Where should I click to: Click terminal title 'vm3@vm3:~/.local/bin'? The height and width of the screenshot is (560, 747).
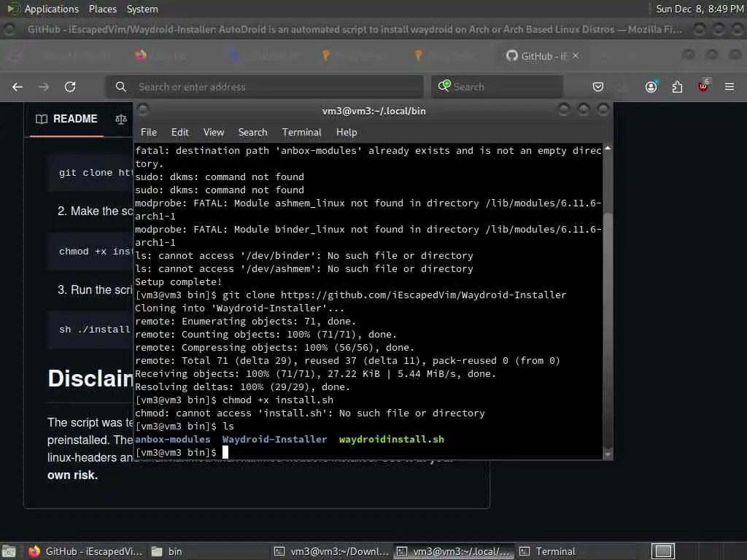[x=374, y=111]
